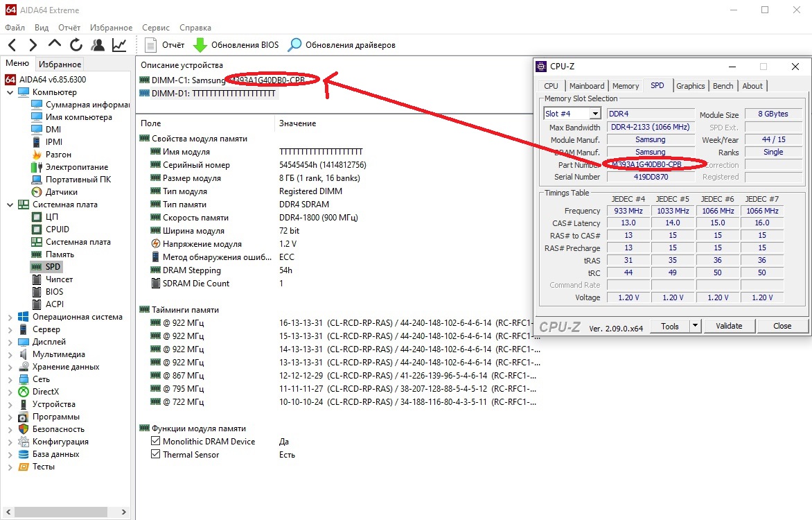Open the Вид menu
The image size is (812, 520).
pos(42,28)
